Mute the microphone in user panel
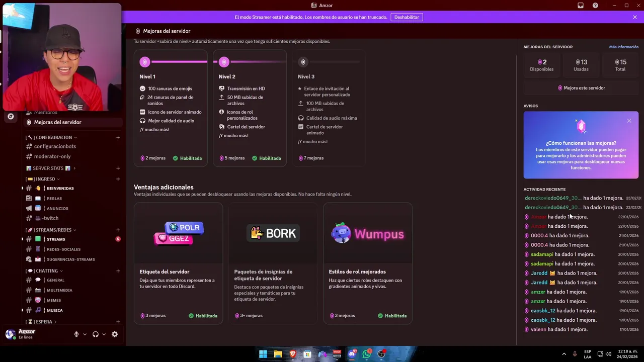This screenshot has width=644, height=362. (76, 334)
